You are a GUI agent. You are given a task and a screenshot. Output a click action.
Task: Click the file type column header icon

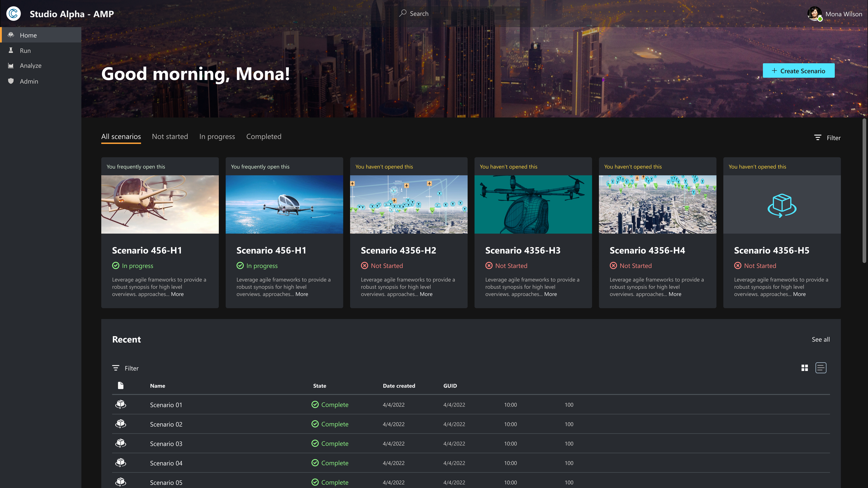[121, 386]
